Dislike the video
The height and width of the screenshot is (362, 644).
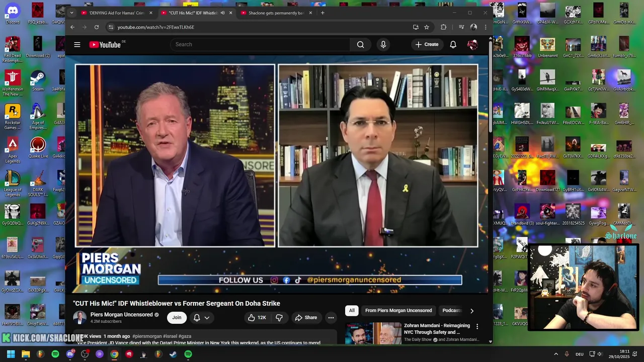click(279, 318)
